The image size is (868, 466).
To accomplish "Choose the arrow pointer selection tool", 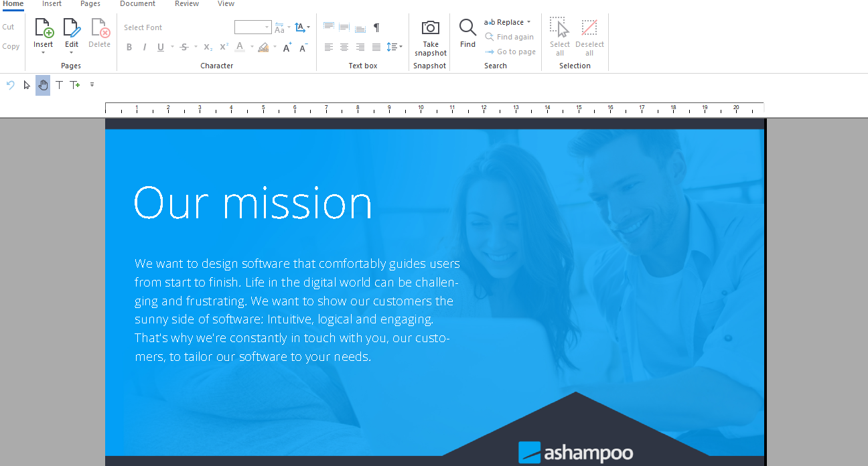I will click(x=27, y=85).
